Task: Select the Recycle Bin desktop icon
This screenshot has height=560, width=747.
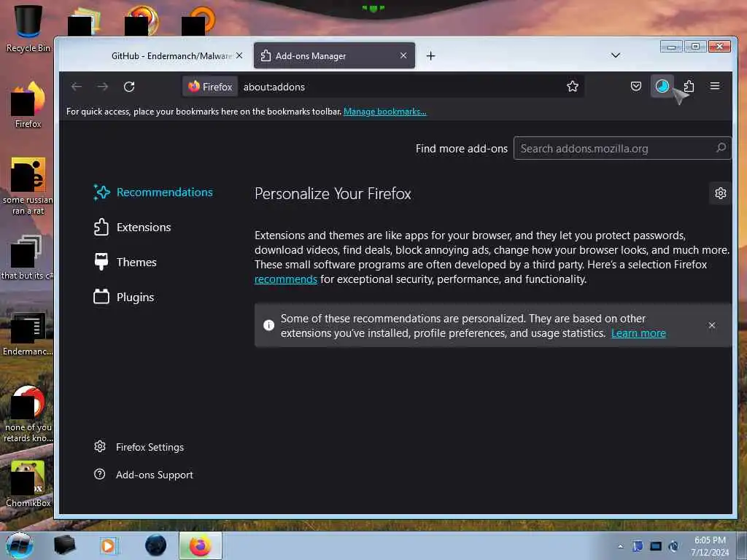Action: (x=28, y=28)
